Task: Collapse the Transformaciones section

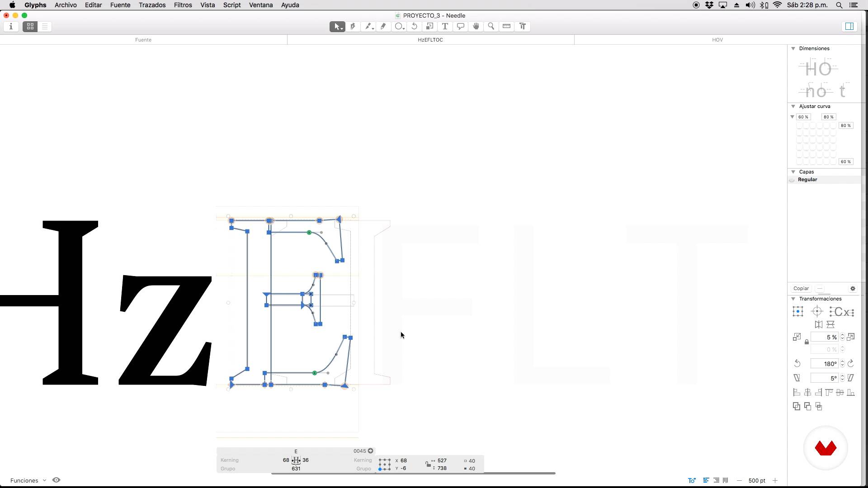Action: coord(793,299)
